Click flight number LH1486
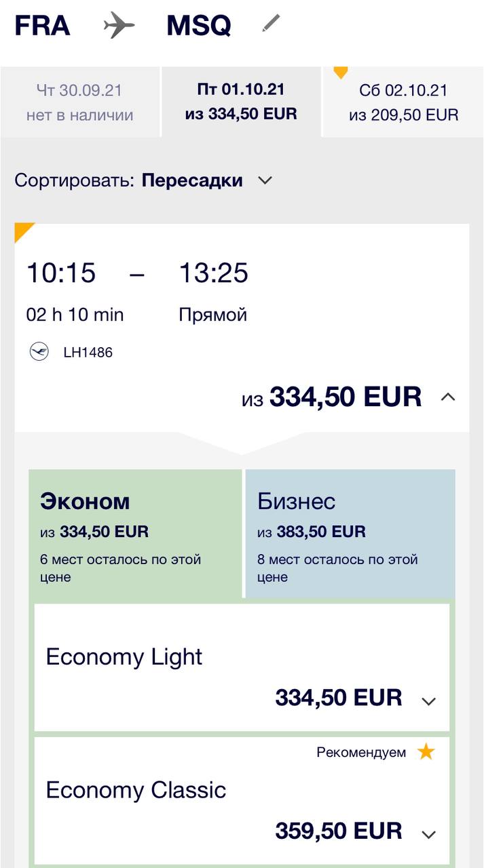The image size is (484, 868). tap(88, 353)
